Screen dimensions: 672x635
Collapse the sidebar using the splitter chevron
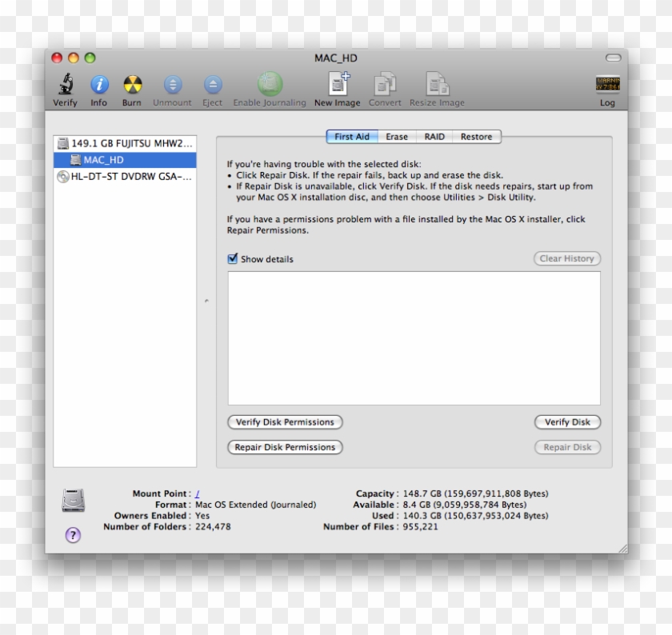coord(206,302)
